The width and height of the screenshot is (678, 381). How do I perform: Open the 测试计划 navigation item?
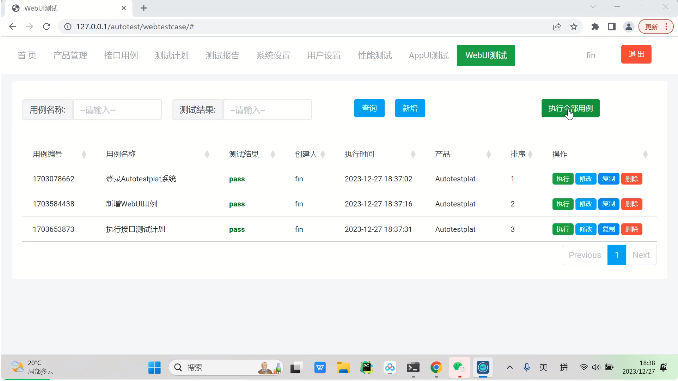[x=172, y=55]
